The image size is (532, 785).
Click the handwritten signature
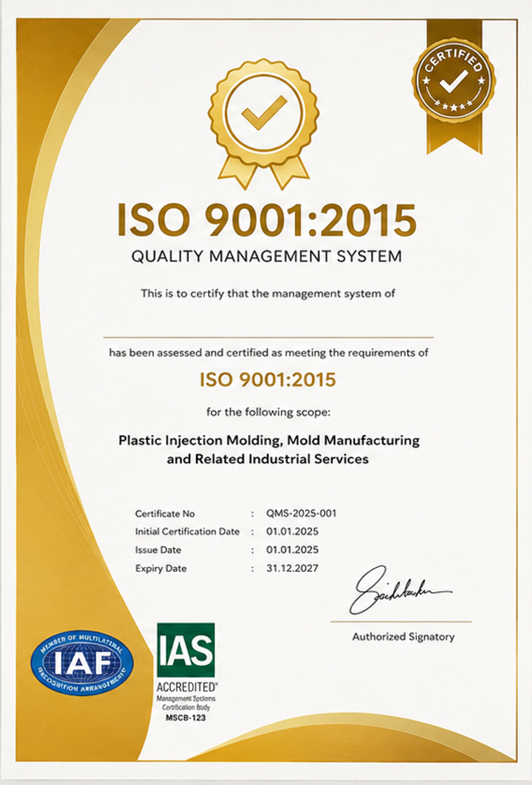point(399,590)
